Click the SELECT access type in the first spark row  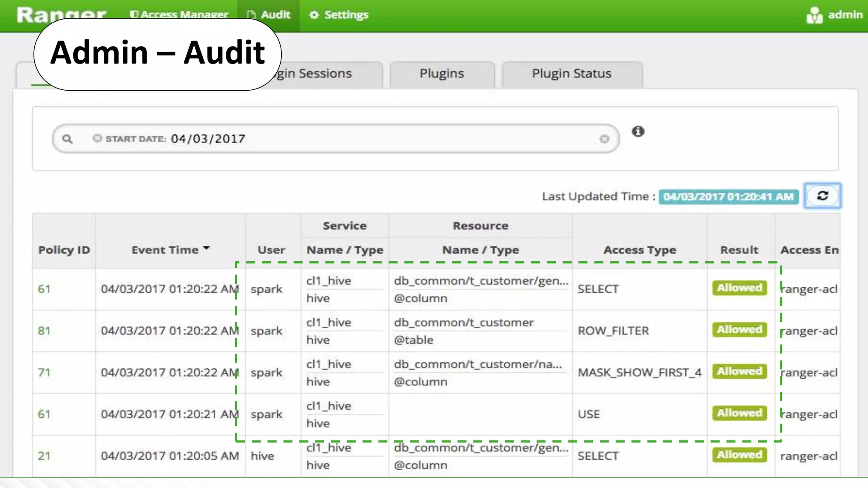(x=598, y=289)
